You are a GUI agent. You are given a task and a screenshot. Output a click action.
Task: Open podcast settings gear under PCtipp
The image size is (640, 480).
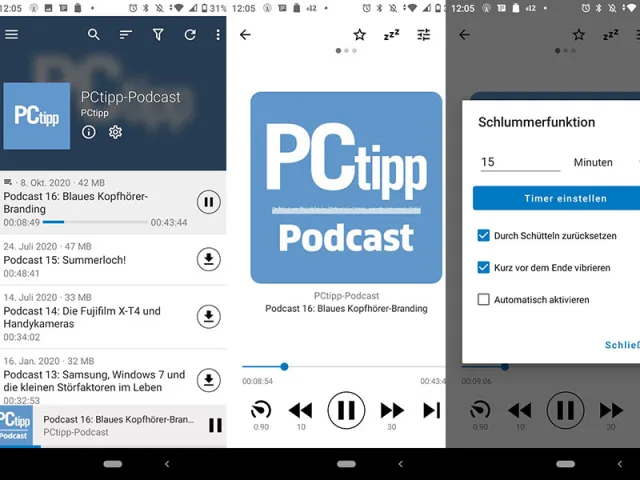(x=115, y=132)
